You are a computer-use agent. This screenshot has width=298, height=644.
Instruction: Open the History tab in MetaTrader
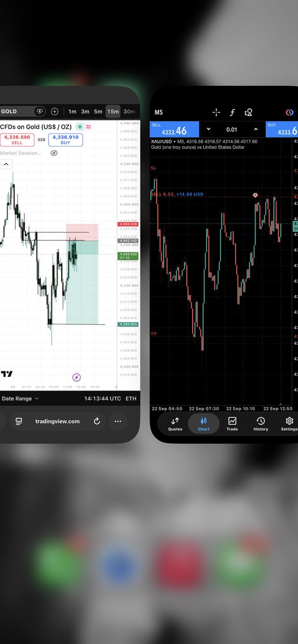[260, 423]
